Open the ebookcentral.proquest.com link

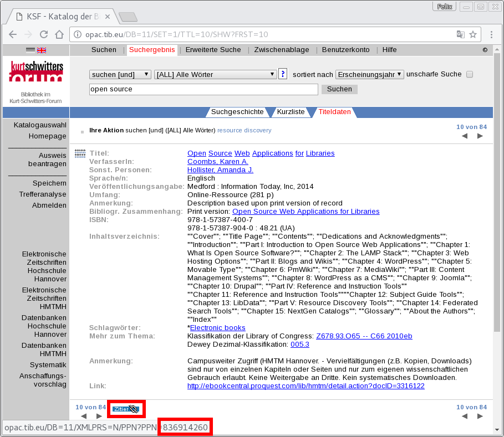(306, 385)
